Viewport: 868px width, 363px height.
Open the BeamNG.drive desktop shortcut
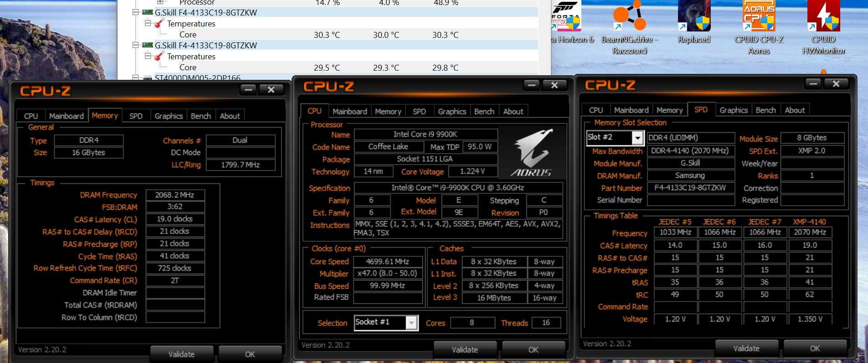click(x=630, y=26)
